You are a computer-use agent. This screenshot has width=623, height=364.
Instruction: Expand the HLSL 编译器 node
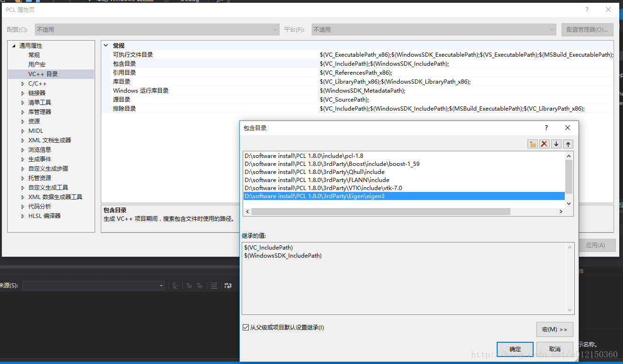tap(23, 216)
